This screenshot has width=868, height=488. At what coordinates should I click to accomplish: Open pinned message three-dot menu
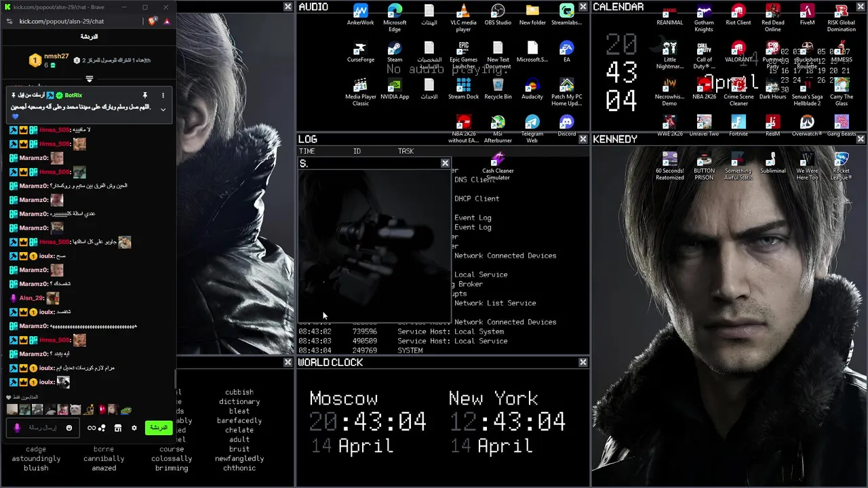(163, 96)
